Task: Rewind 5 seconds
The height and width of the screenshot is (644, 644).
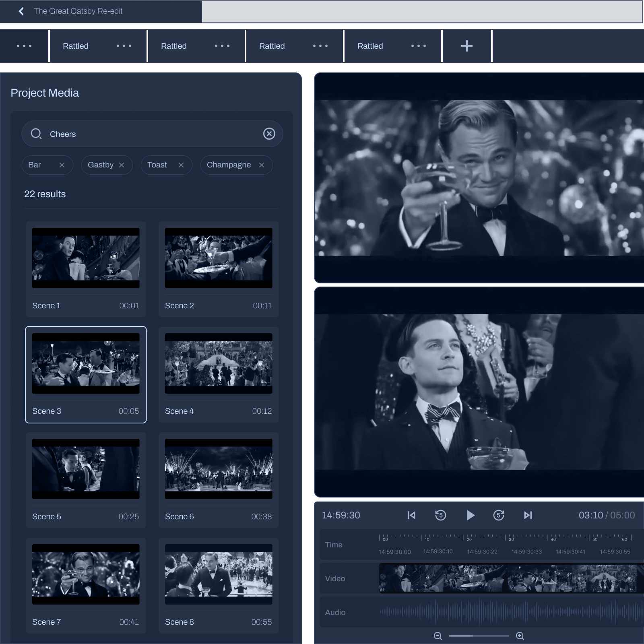Action: click(x=440, y=515)
